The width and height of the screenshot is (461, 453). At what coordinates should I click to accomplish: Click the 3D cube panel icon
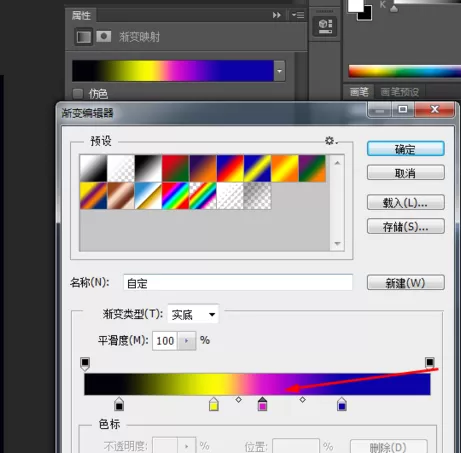point(325,26)
